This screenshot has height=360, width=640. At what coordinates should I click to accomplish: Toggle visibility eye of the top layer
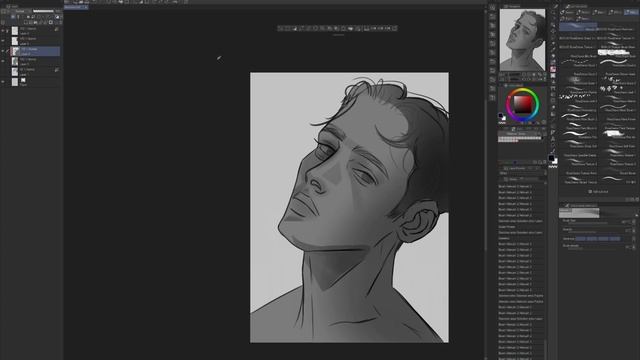3,31
